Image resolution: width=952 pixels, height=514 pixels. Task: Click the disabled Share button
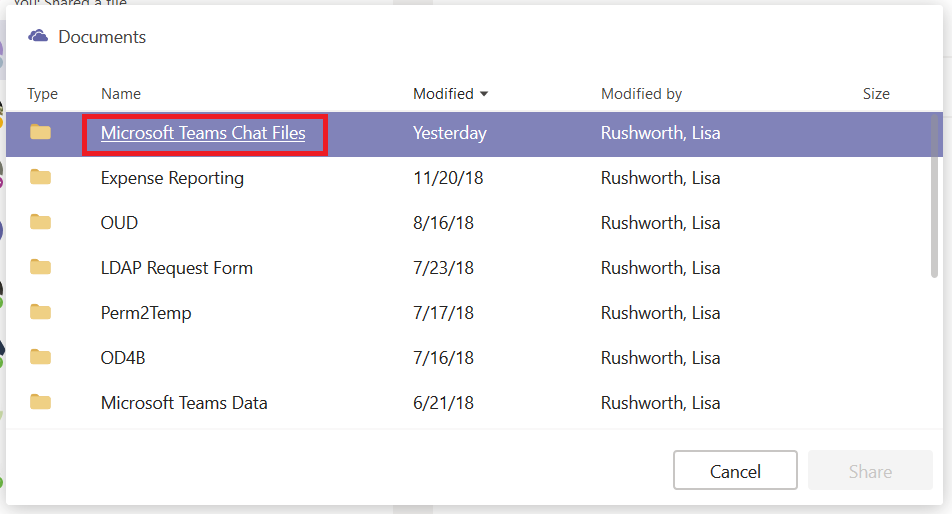tap(870, 470)
